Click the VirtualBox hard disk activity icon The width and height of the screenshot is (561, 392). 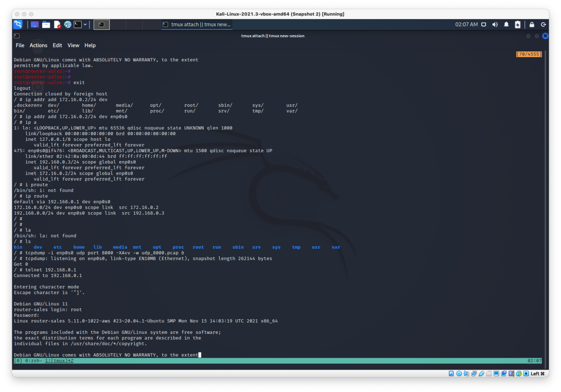tap(451, 373)
